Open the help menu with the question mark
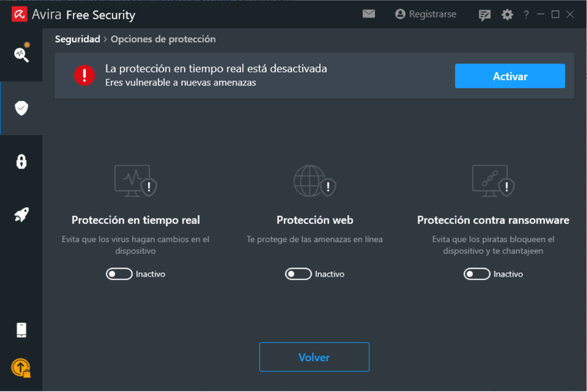The height and width of the screenshot is (392, 587). pos(526,14)
